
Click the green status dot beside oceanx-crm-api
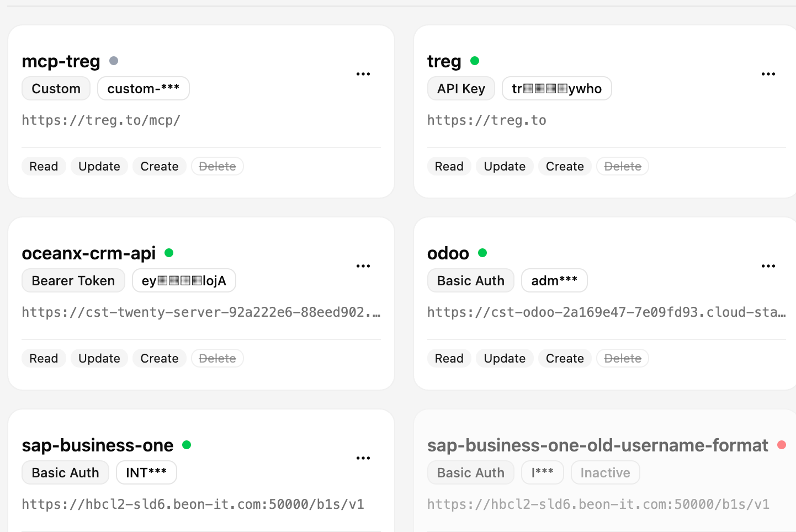click(x=169, y=253)
